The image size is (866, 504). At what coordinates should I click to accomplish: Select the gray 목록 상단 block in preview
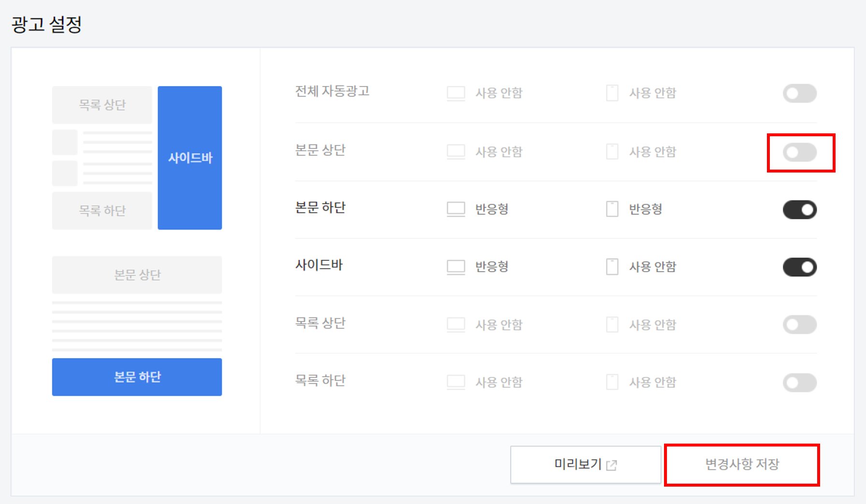click(x=102, y=105)
